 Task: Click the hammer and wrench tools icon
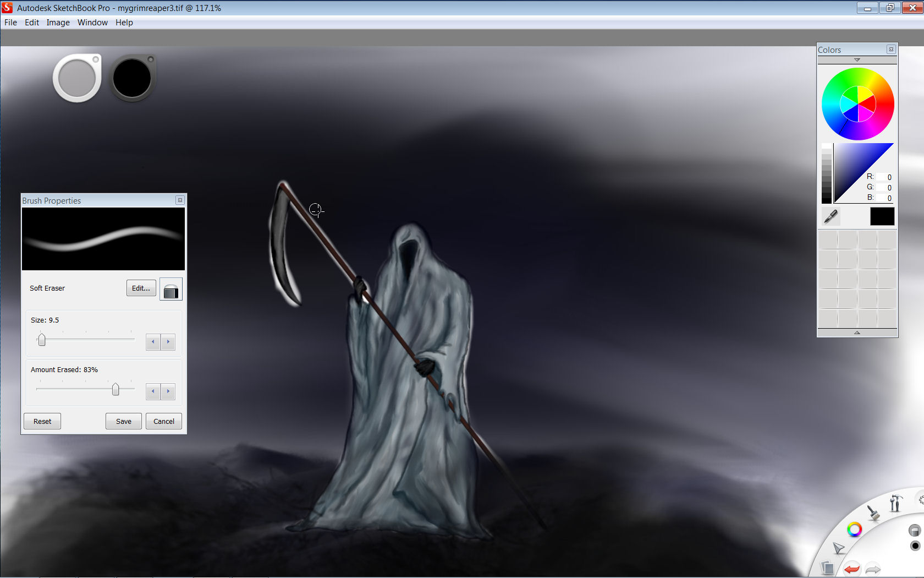pos(895,503)
